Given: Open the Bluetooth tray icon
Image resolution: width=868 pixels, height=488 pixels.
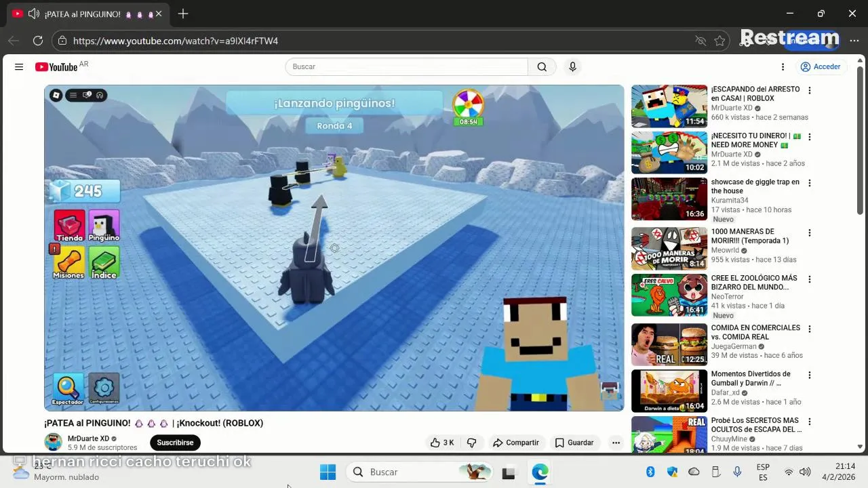Looking at the screenshot, I should tap(650, 472).
